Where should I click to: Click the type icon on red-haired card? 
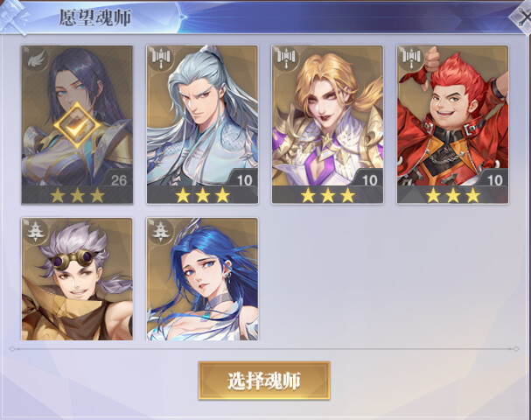coord(411,59)
